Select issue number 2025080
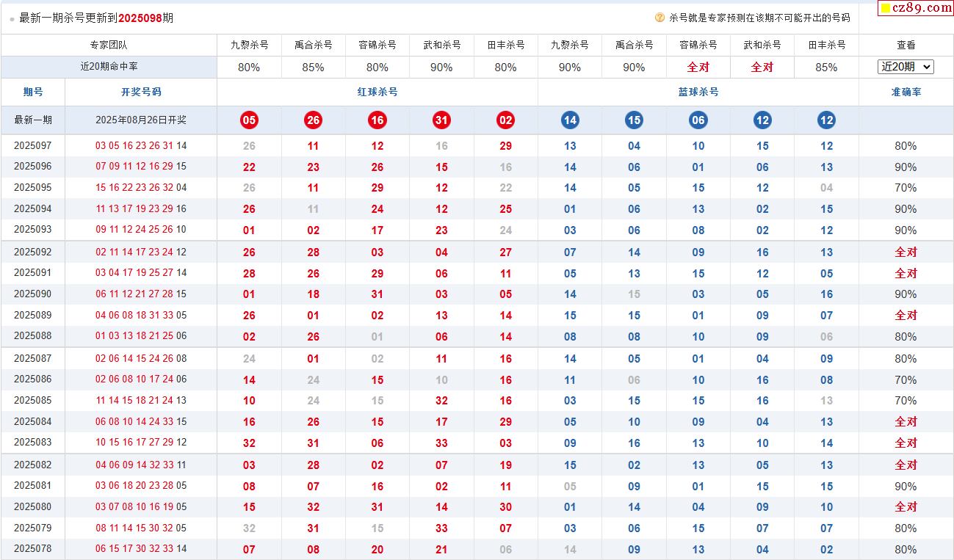 pos(33,506)
